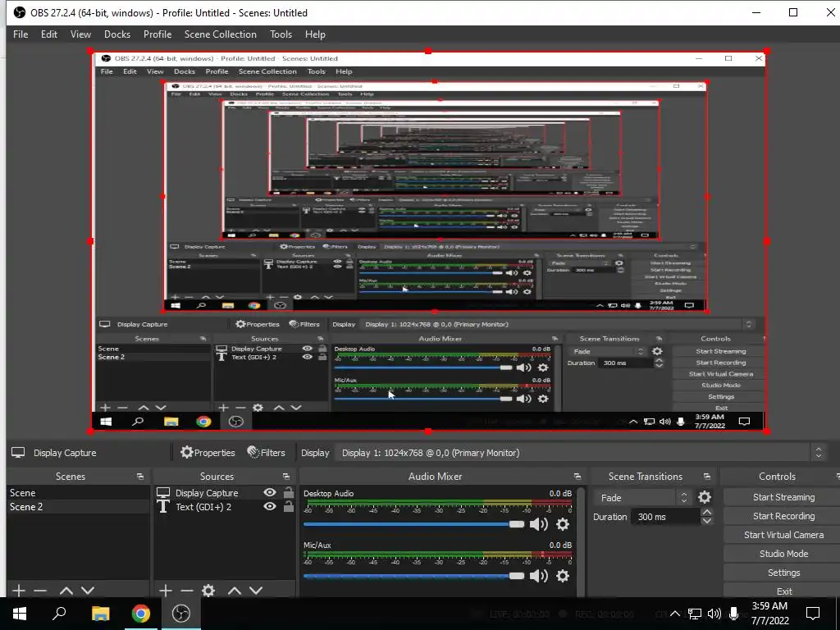
Task: Open the Display monitor dropdown
Action: (x=580, y=453)
